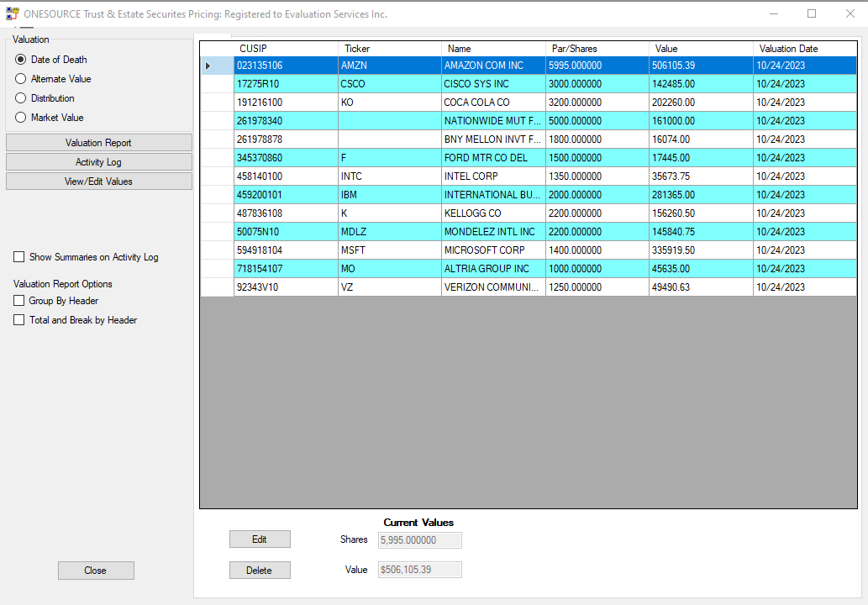Select MONDELEZ INTL INC name cell
The height and width of the screenshot is (605, 868).
493,231
